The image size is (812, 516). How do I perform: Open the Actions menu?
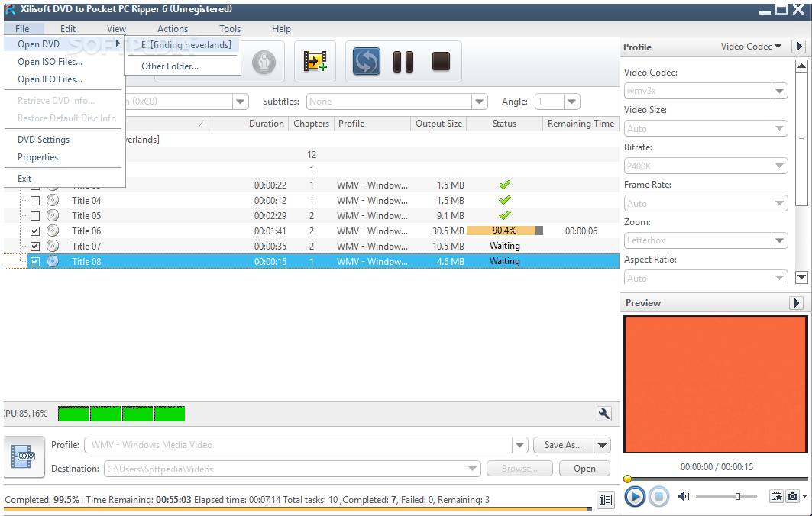pyautogui.click(x=173, y=29)
